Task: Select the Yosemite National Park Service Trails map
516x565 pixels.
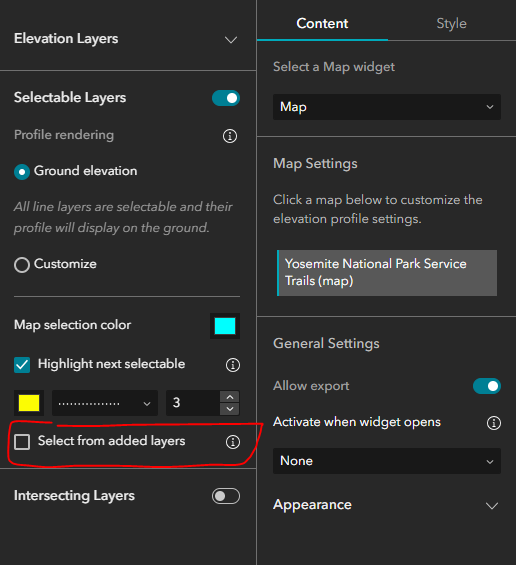Action: (x=387, y=273)
